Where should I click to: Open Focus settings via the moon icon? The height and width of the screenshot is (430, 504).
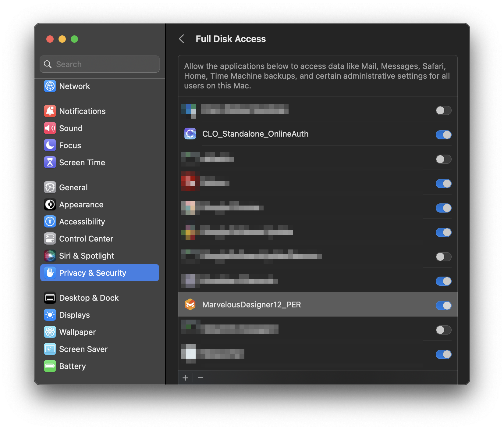click(50, 145)
